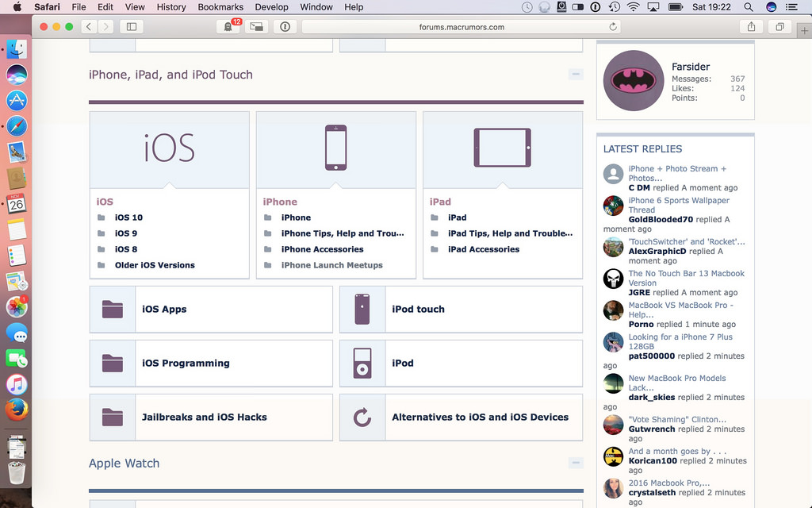Screen dimensions: 812x508
Task: Open iTunes from the Dock
Action: point(17,385)
